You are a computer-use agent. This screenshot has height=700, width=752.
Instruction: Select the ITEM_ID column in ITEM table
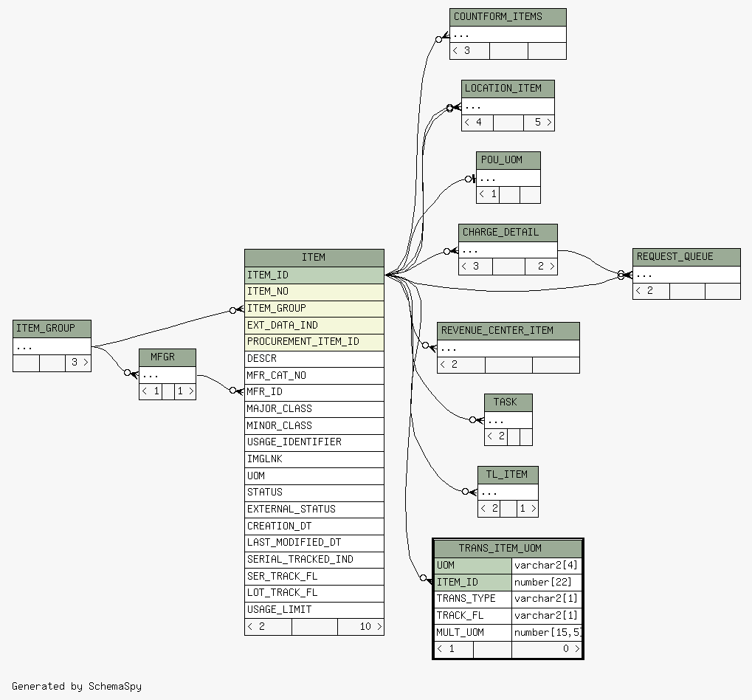pyautogui.click(x=314, y=275)
